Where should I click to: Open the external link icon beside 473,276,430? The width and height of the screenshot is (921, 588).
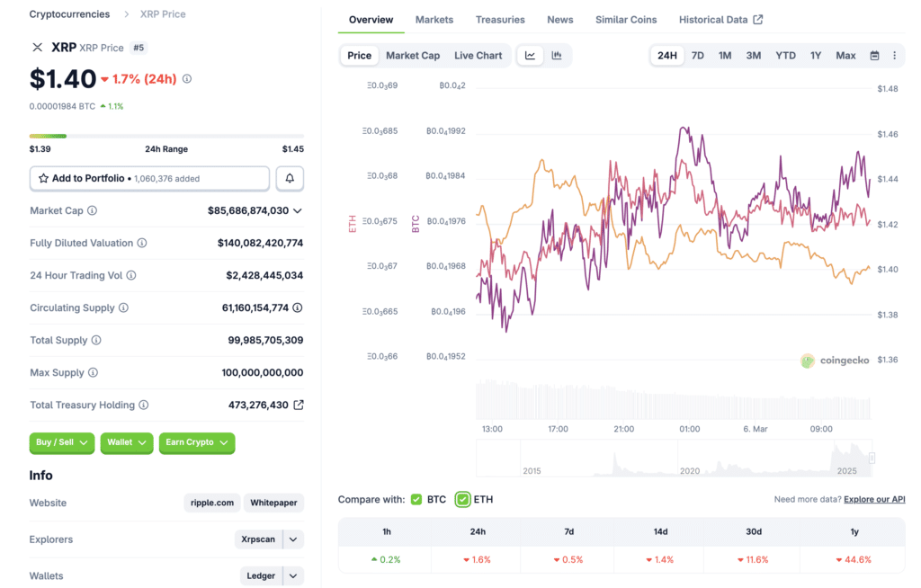[x=299, y=405]
